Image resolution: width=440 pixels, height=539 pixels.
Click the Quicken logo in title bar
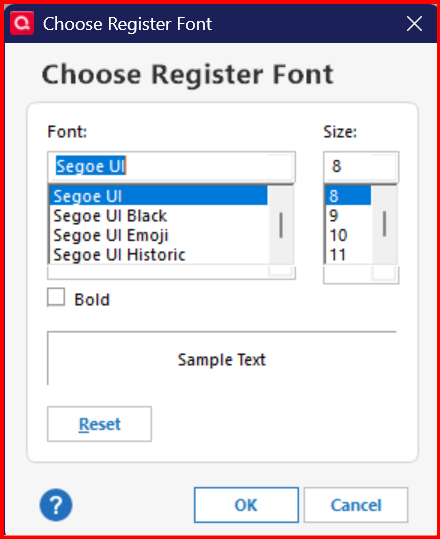click(x=22, y=23)
